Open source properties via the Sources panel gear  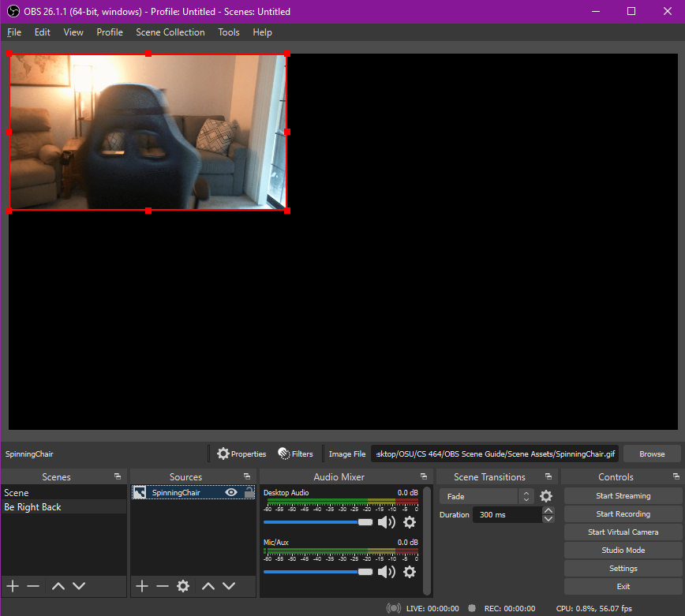(x=182, y=586)
